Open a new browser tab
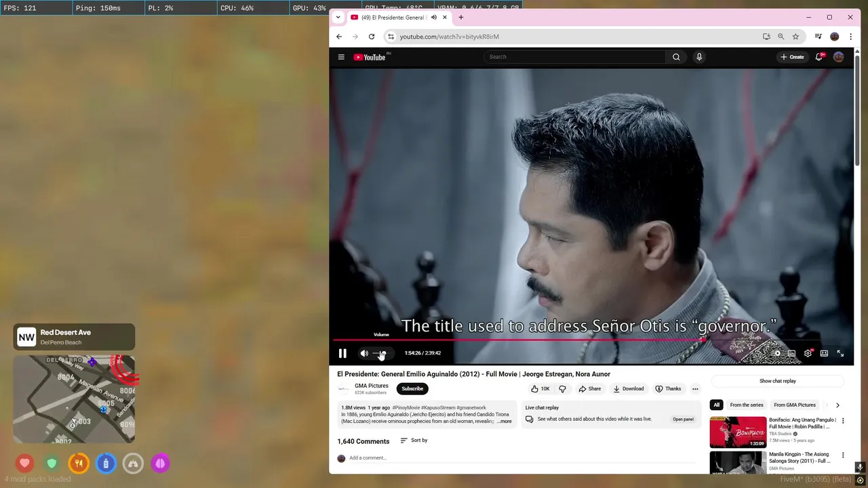The width and height of the screenshot is (868, 488). coord(461,18)
